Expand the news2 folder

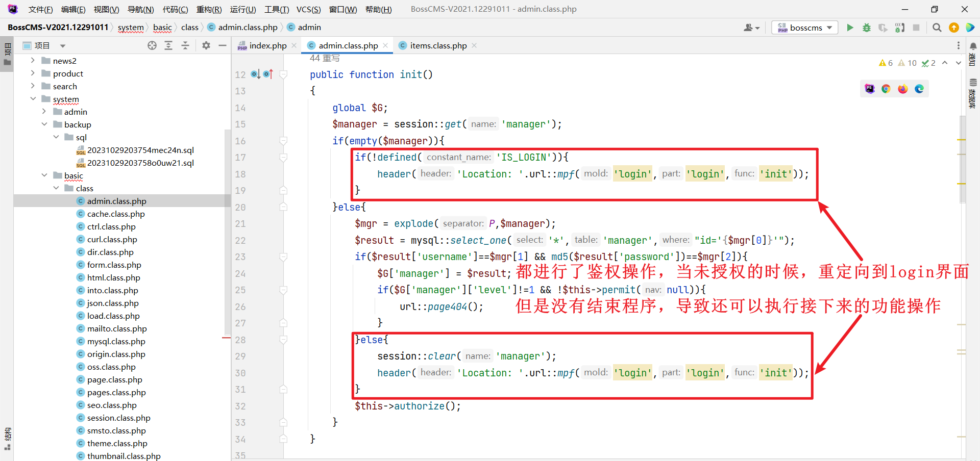coord(33,61)
